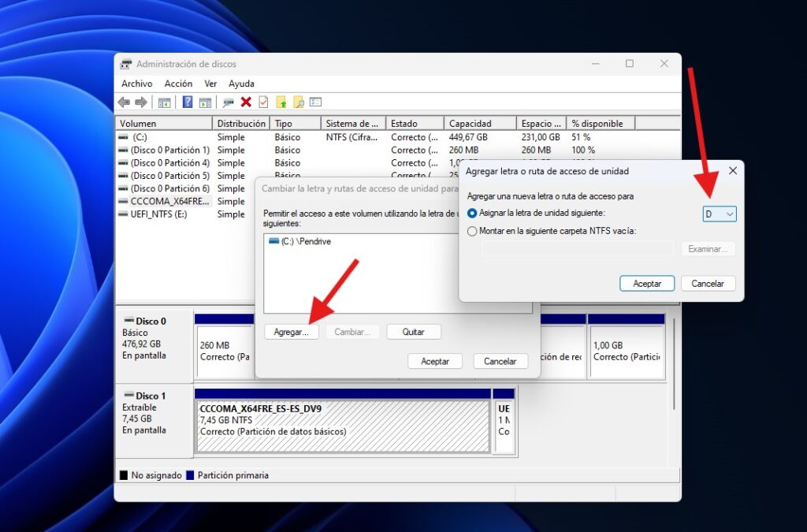Click drive icon beside Disco 0 Partición 4
Screen dimensions: 807x532
pos(124,163)
